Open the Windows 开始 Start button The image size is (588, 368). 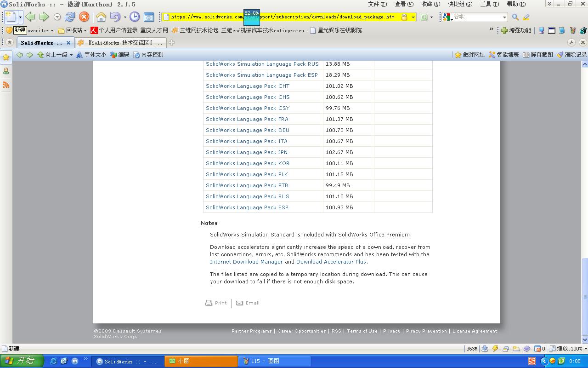click(x=22, y=361)
